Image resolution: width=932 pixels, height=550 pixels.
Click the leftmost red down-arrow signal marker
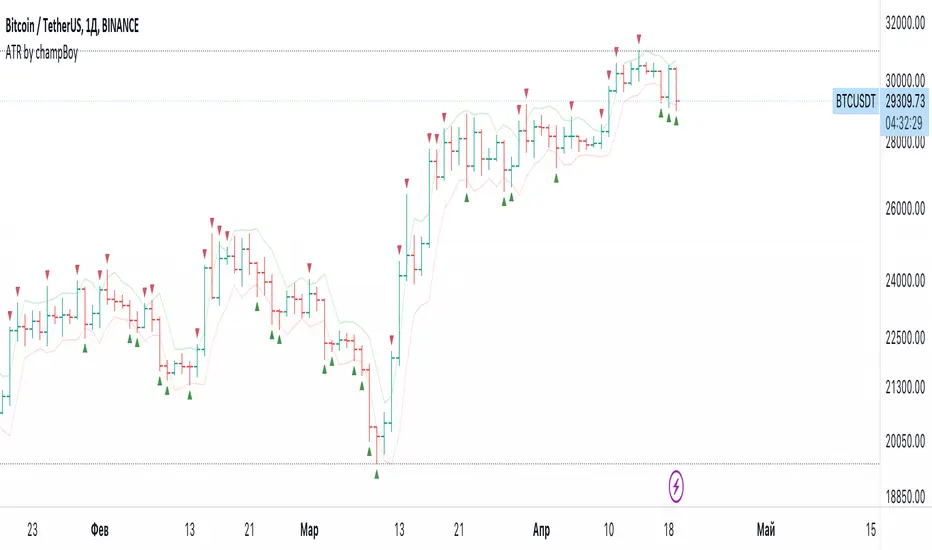[x=11, y=315]
